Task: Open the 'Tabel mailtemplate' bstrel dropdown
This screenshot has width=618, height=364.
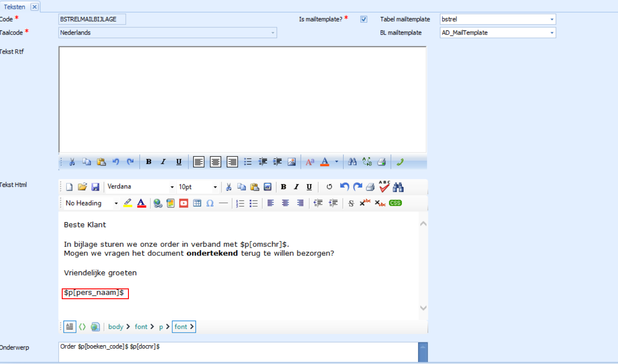Action: pyautogui.click(x=552, y=19)
